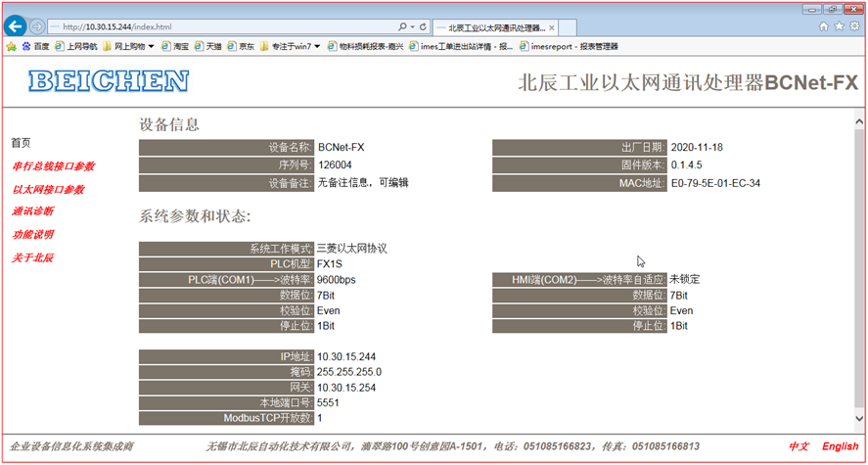Click the browser forward arrow button
This screenshot has height=465, width=868.
[36, 26]
